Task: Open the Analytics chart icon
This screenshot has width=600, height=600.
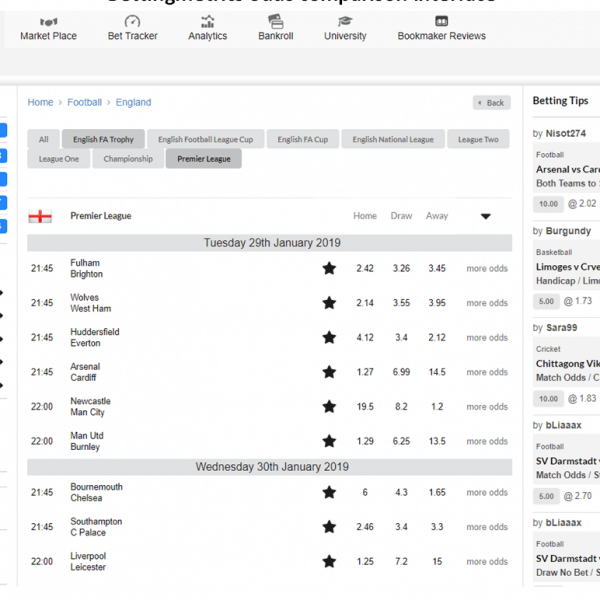Action: tap(207, 21)
